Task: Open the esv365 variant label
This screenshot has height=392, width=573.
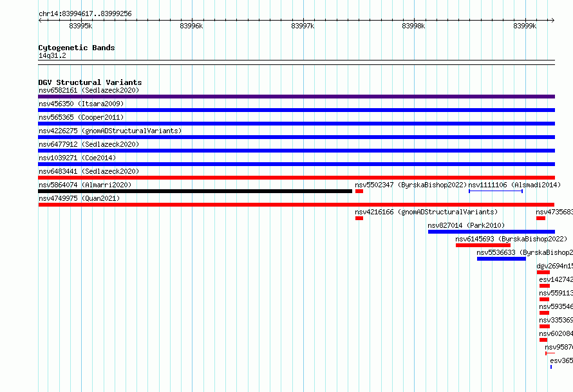Action: [561, 360]
